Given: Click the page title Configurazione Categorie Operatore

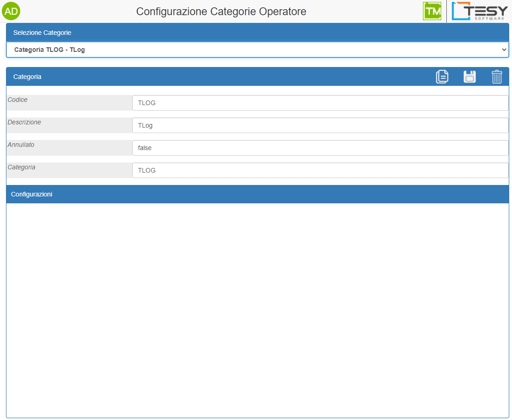Looking at the screenshot, I should 221,11.
